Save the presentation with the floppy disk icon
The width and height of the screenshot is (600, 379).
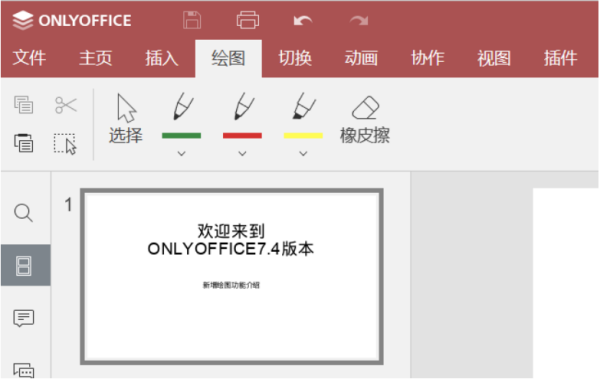(x=192, y=20)
